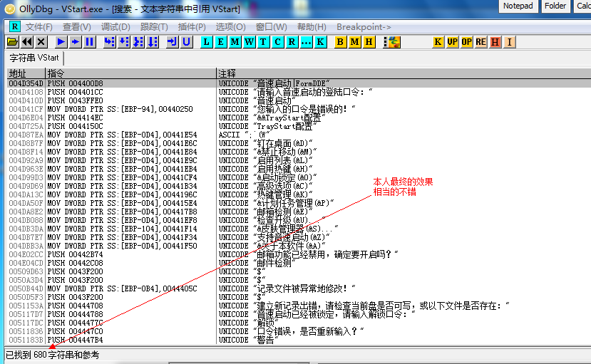Image resolution: width=591 pixels, height=364 pixels.
Task: Click the step over icon
Action: coord(123,42)
